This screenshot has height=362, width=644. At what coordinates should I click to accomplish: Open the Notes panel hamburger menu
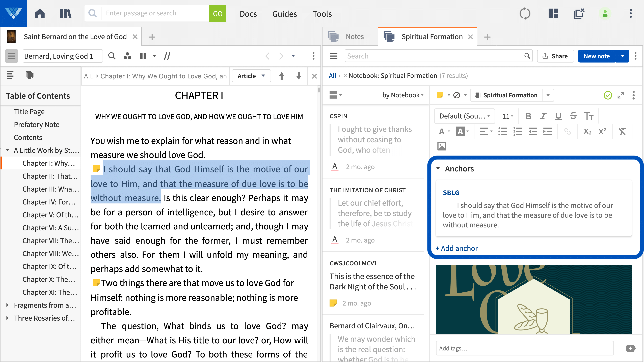pos(334,56)
